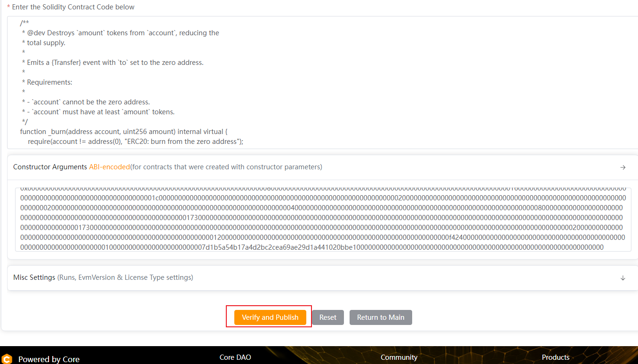Reset the contract verification form
638x364 pixels.
(327, 317)
